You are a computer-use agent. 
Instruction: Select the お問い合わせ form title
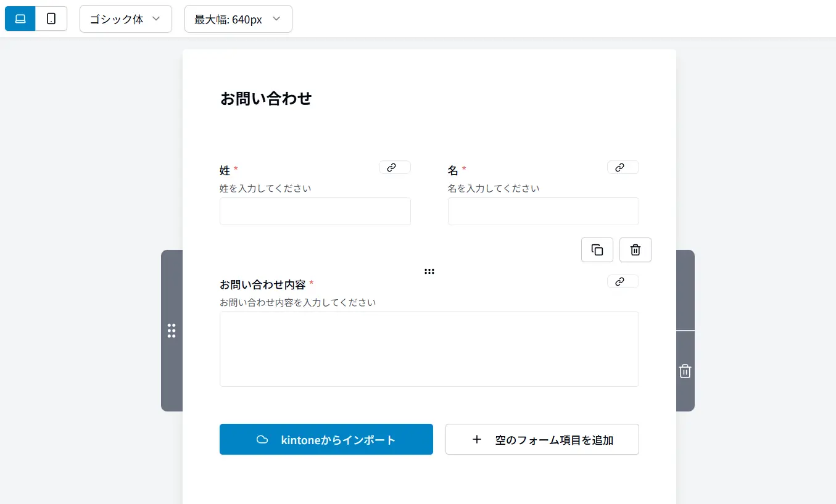266,98
